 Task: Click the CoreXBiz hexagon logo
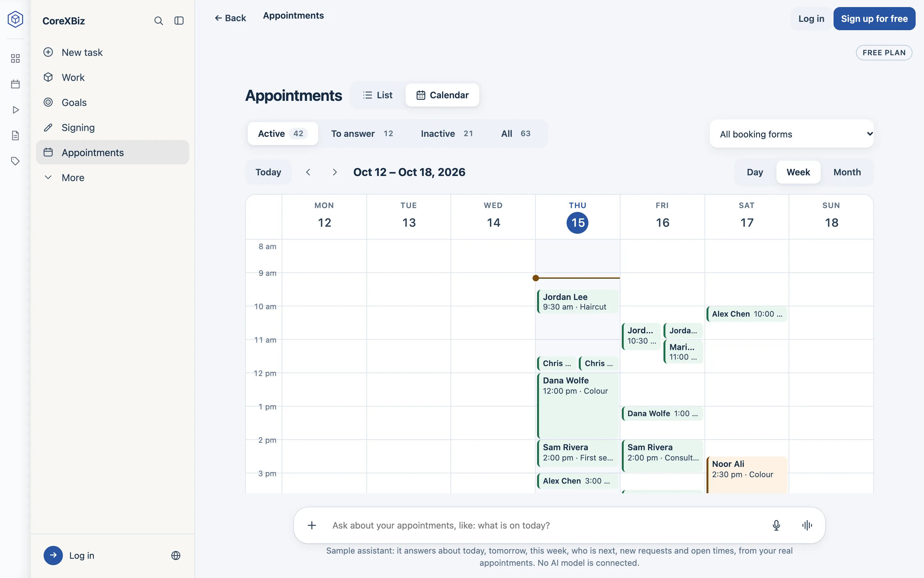click(15, 19)
